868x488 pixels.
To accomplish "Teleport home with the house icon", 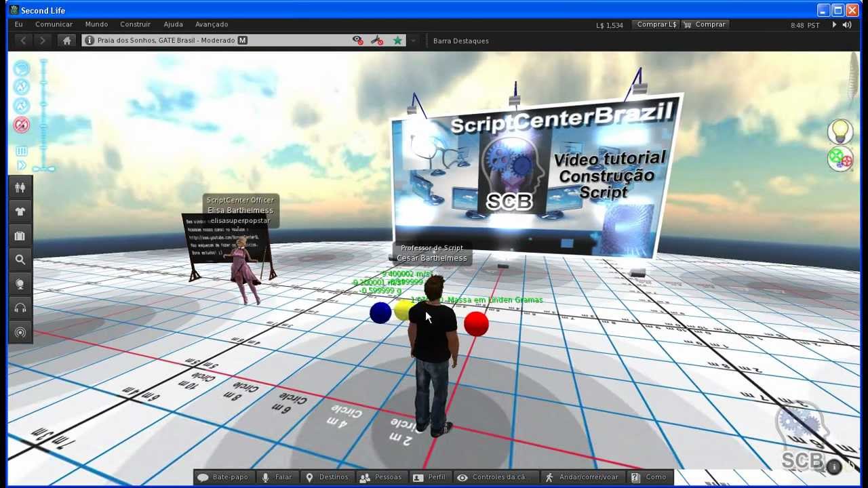I will tap(66, 41).
